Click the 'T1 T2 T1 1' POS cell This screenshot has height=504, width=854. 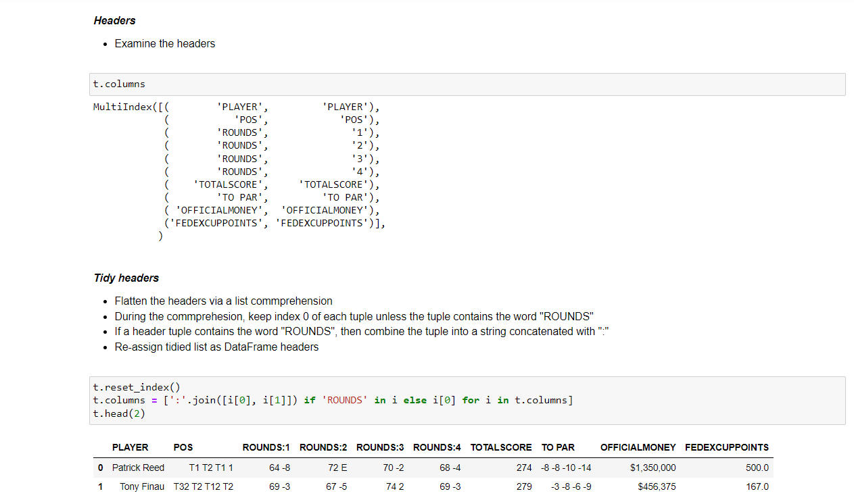click(211, 468)
